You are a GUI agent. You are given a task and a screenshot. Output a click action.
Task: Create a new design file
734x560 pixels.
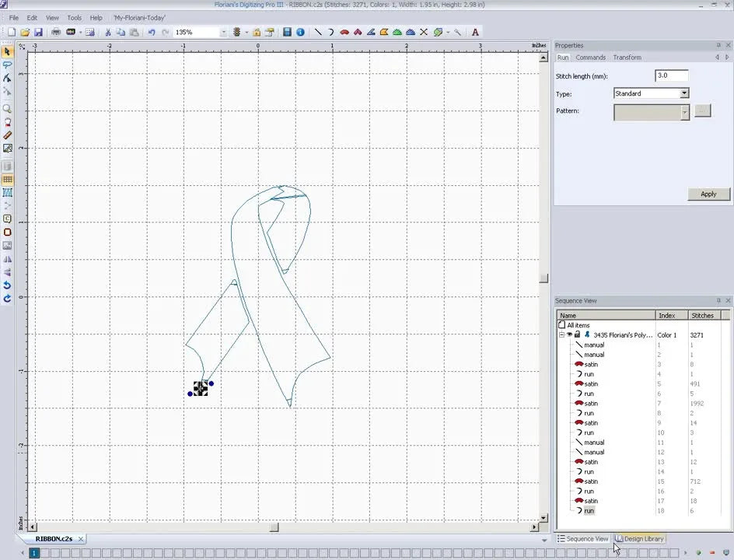click(x=12, y=33)
